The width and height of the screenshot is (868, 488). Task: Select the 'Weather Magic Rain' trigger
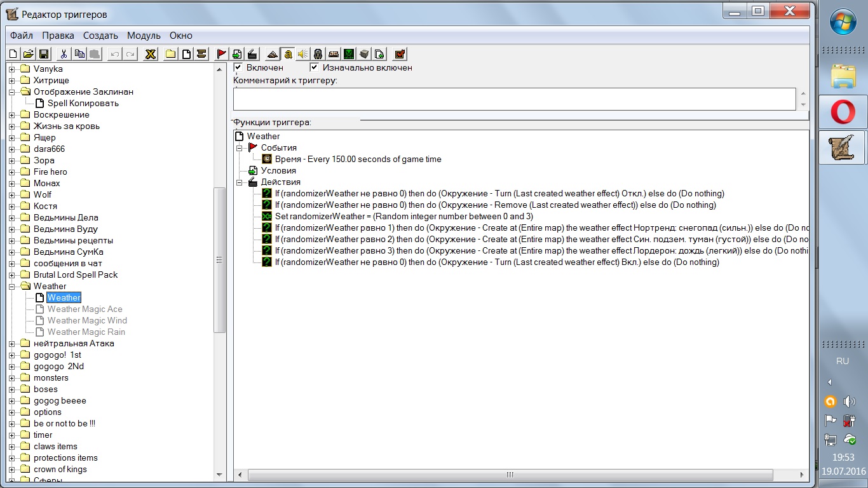86,332
